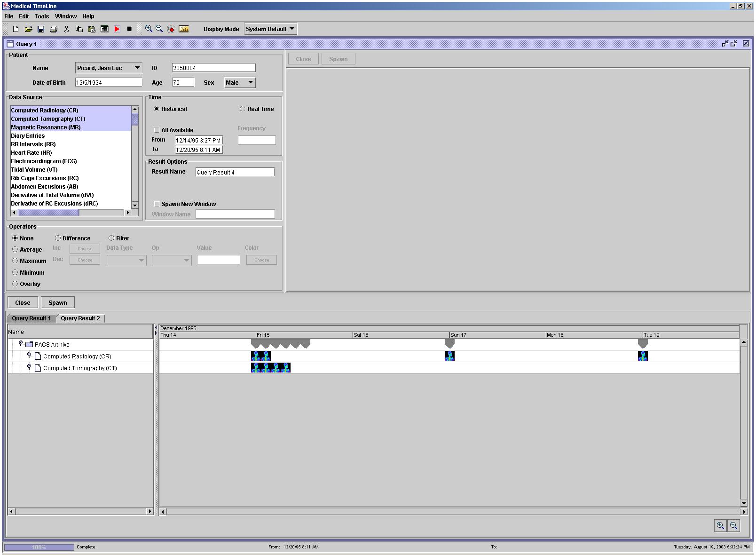Click the Sun 17 Computed Radiology thumbnail
Screen dimensions: 756x555
pyautogui.click(x=449, y=356)
